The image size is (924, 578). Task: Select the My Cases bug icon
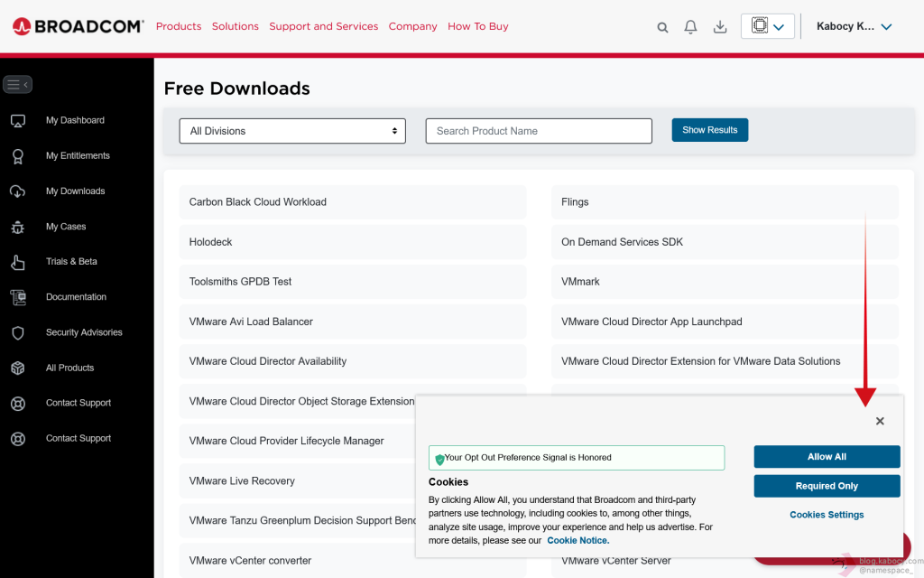click(17, 227)
